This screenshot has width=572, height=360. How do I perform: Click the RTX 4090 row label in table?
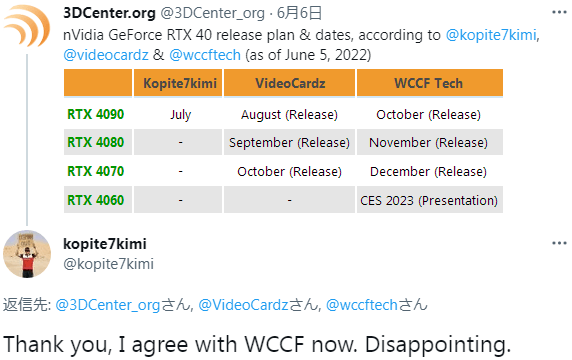pos(96,115)
